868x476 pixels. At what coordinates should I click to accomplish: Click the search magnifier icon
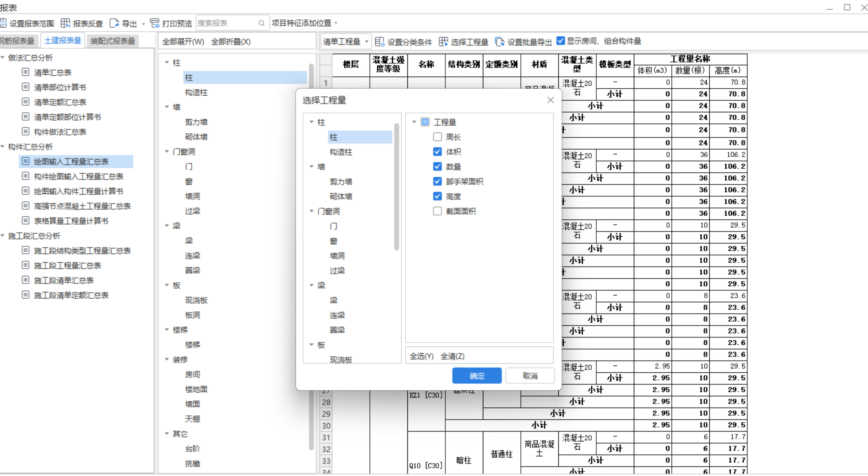pyautogui.click(x=261, y=23)
